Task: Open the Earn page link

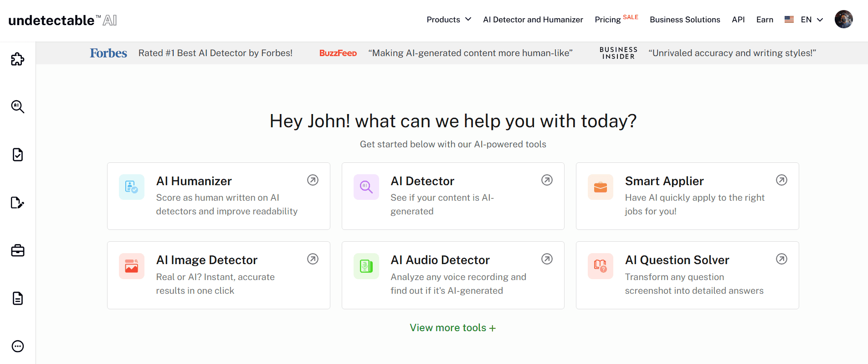Action: (764, 20)
